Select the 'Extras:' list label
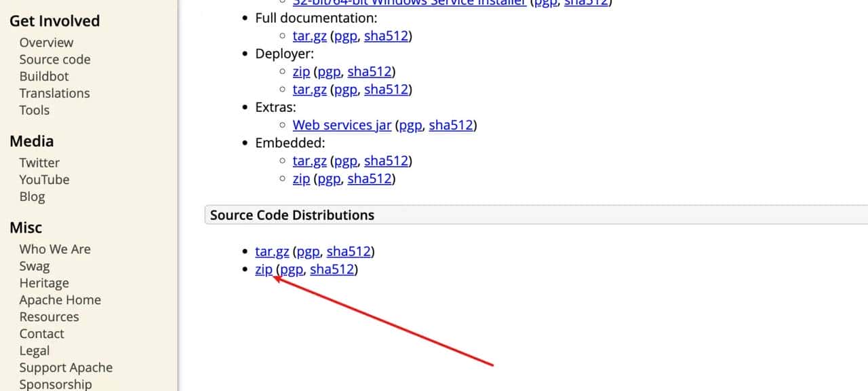Image resolution: width=868 pixels, height=391 pixels. pos(276,107)
